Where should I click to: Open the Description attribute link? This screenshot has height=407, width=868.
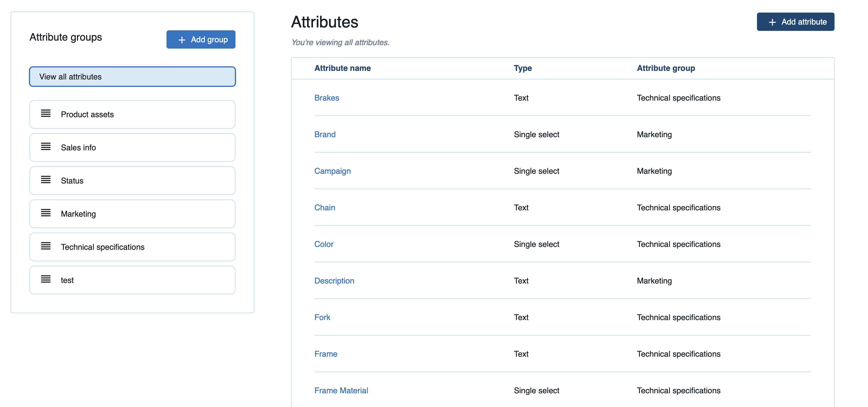(x=334, y=281)
